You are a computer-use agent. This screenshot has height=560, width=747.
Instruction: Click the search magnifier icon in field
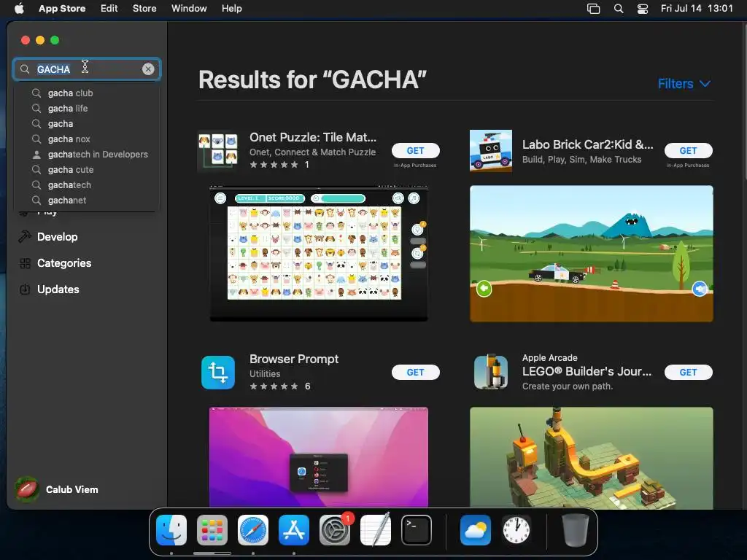click(25, 69)
